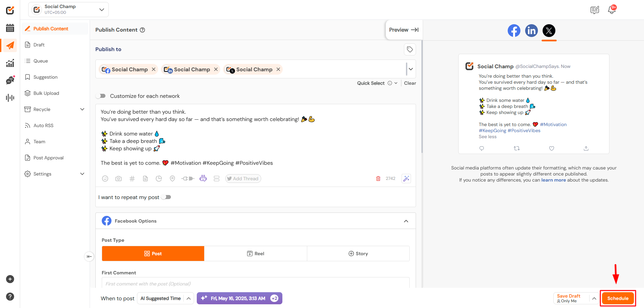
Task: Click the Fri, May 16, 2025 suggested time
Action: 239,298
